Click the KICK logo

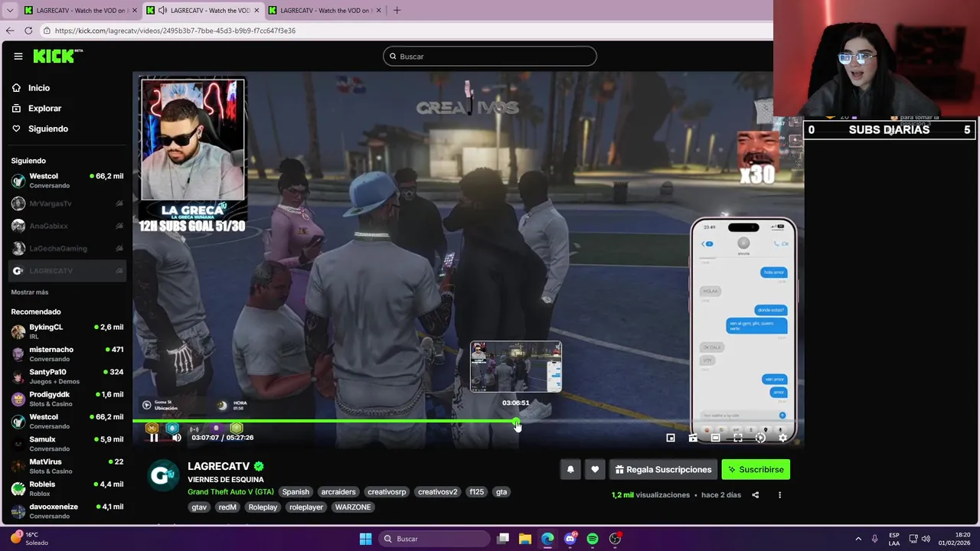[x=57, y=56]
